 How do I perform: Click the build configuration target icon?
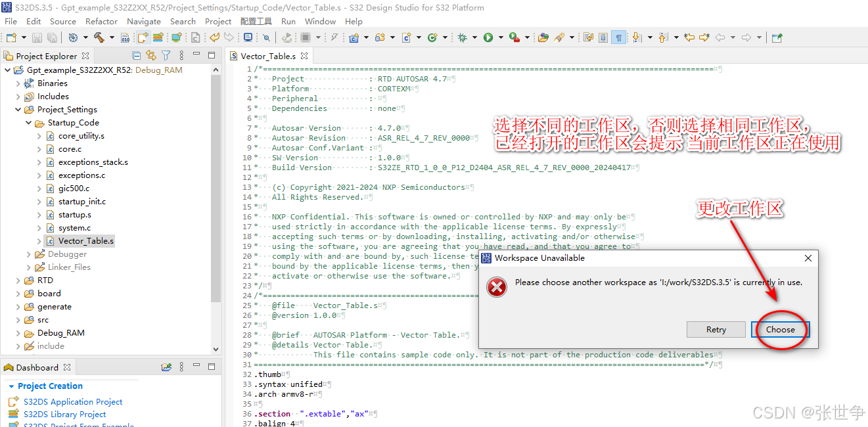click(73, 37)
